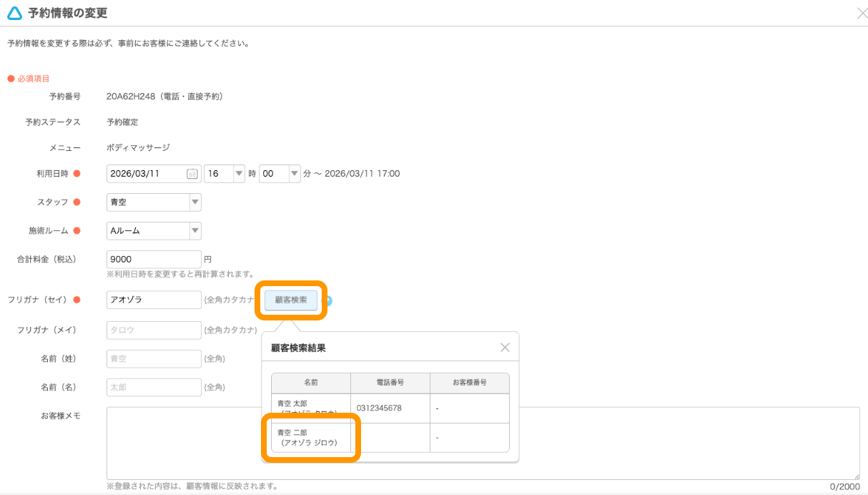The height and width of the screenshot is (495, 868).
Task: Click the 電話番号 column header in results
Action: click(x=390, y=383)
